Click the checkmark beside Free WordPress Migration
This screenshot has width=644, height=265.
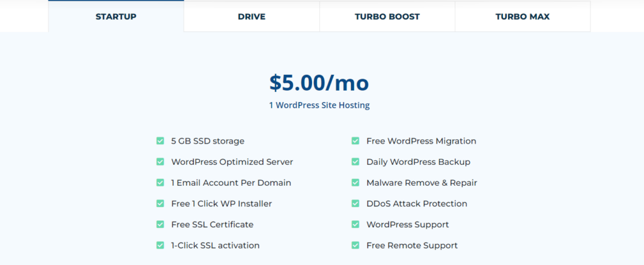coord(355,141)
